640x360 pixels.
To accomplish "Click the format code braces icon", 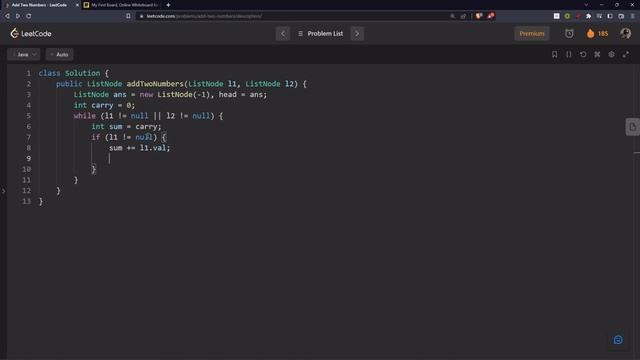I will pyautogui.click(x=569, y=54).
